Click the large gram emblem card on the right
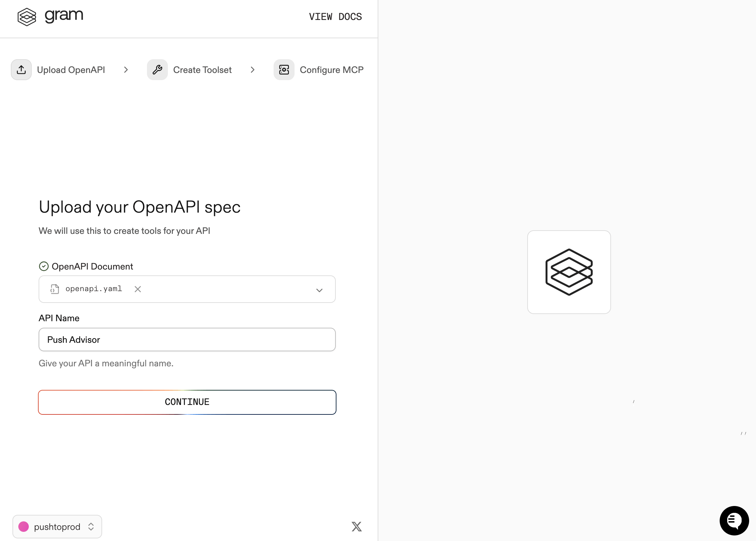Screen dimensions: 756x541 [x=569, y=272]
